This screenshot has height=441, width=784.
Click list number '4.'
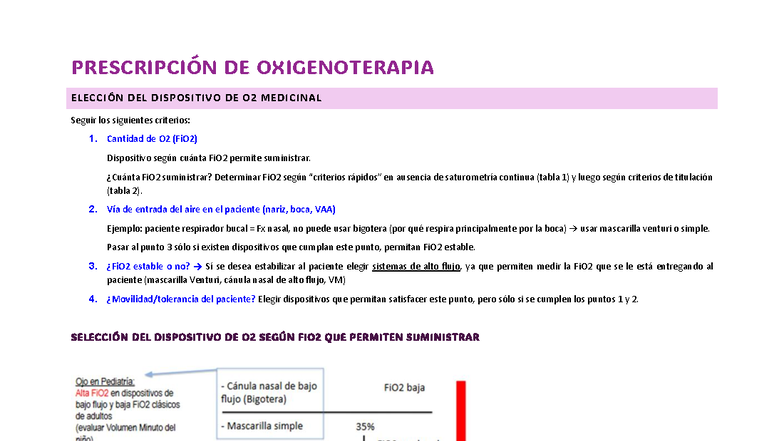coord(93,299)
